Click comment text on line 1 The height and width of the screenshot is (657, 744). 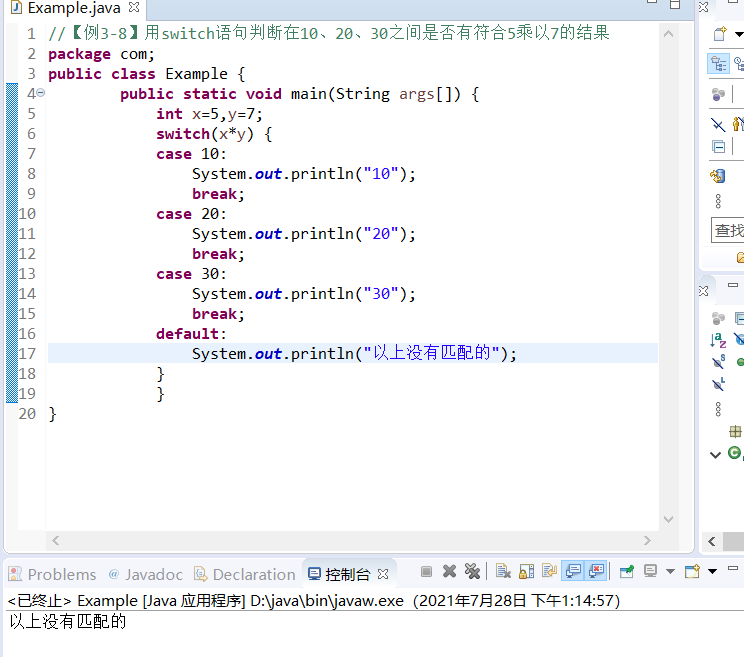(x=329, y=33)
